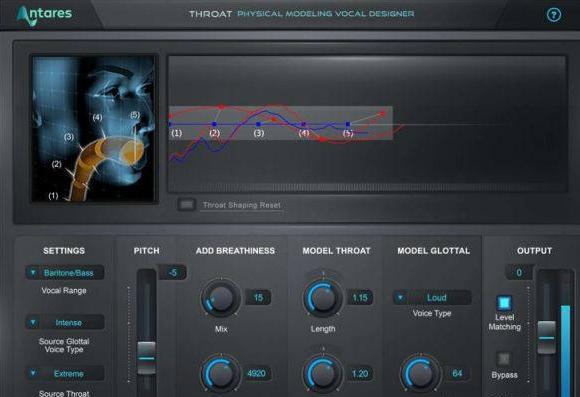The width and height of the screenshot is (580, 397).
Task: Click the Output level slider handle
Action: click(546, 337)
